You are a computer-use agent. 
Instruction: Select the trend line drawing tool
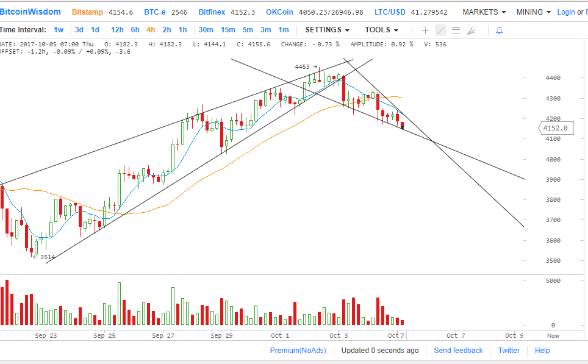pyautogui.click(x=440, y=30)
